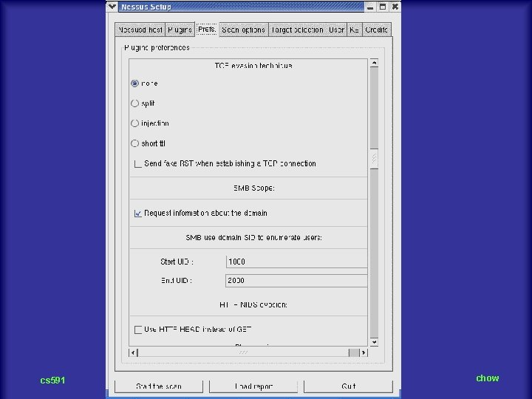
Task: Click the horizontal scrollbar right arrow
Action: (x=364, y=353)
